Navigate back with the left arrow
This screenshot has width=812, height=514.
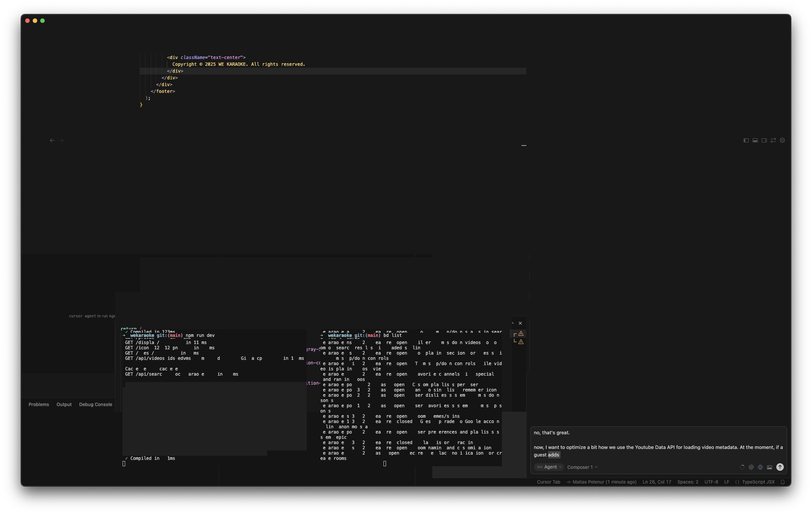pyautogui.click(x=52, y=140)
